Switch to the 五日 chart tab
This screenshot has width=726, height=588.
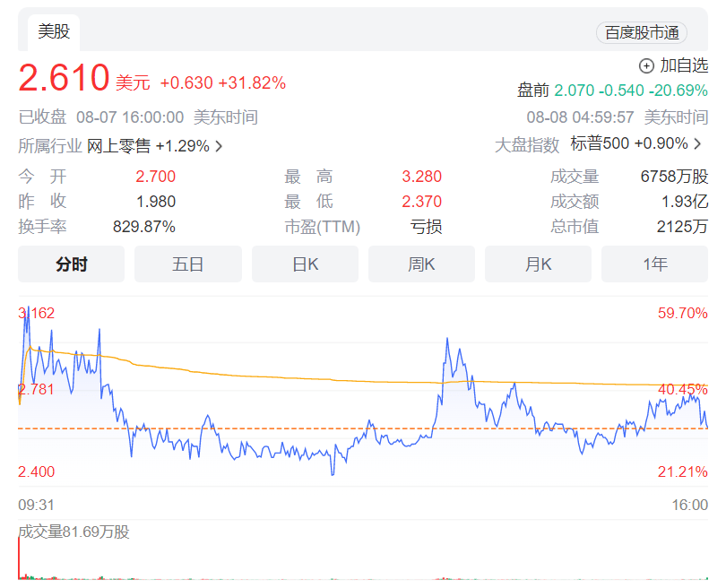coord(188,264)
